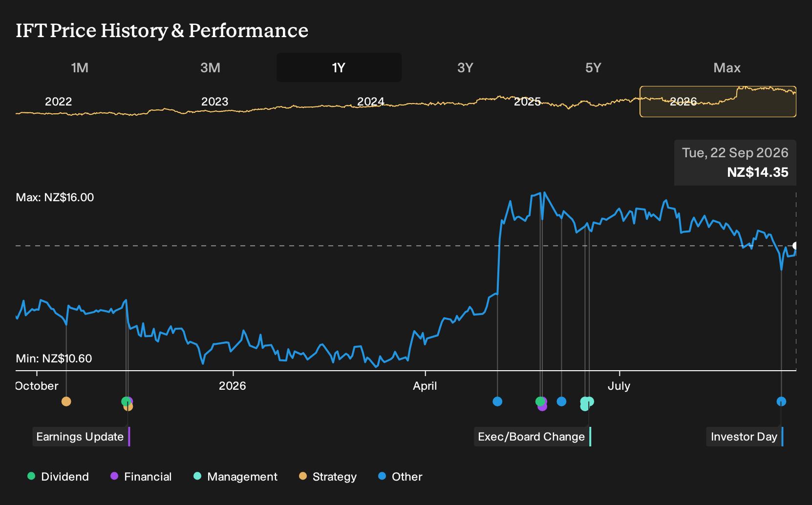Click the blue marker between June dividend and Management dots
The height and width of the screenshot is (505, 812).
(561, 401)
